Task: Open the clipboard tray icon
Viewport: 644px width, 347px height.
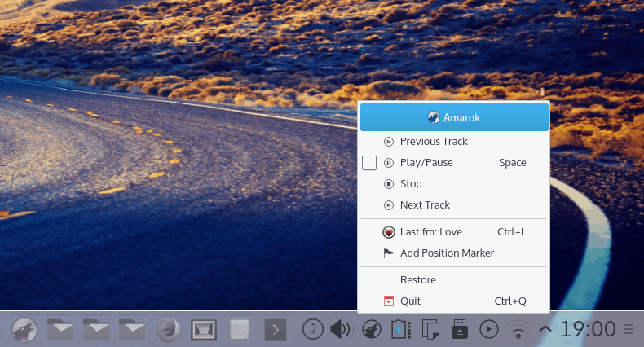Action: pyautogui.click(x=430, y=329)
